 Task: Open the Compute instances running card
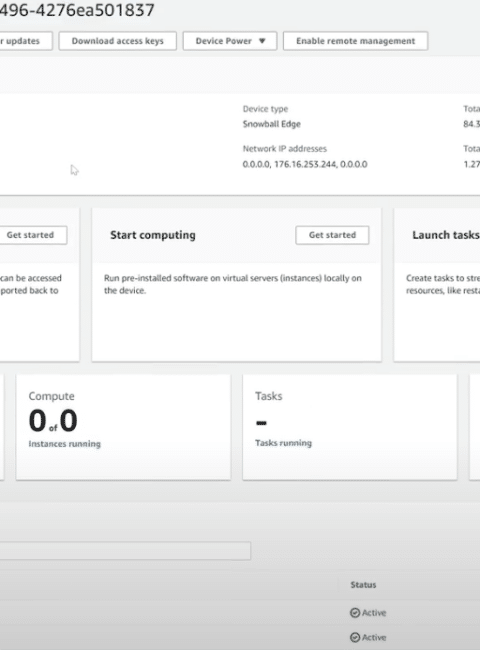(123, 427)
